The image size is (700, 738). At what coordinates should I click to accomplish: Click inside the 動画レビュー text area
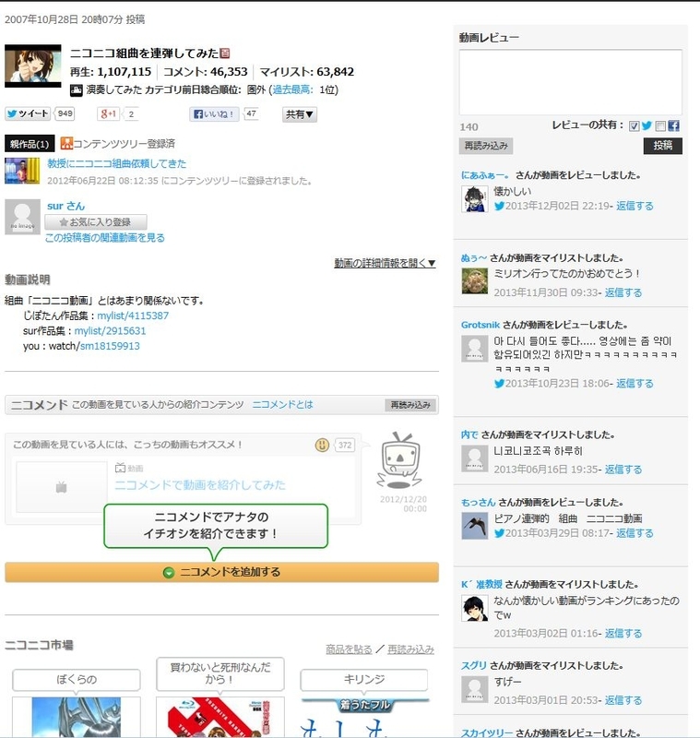[x=570, y=82]
